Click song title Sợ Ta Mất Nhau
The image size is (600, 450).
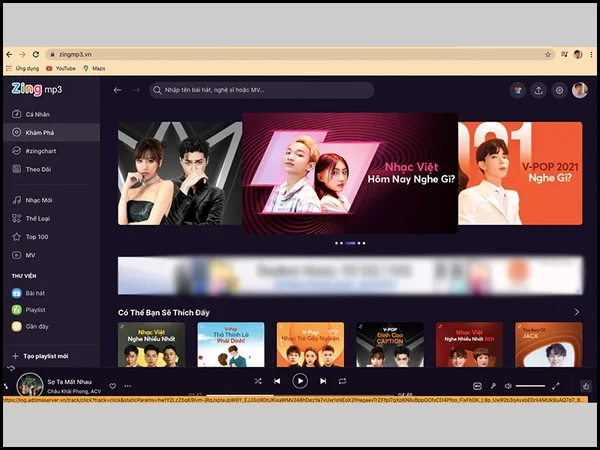tap(70, 382)
